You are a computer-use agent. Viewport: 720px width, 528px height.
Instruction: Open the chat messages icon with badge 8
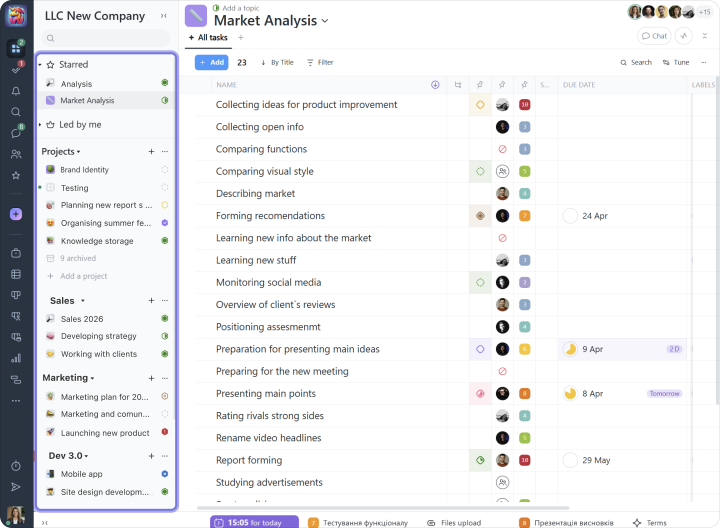[x=15, y=132]
